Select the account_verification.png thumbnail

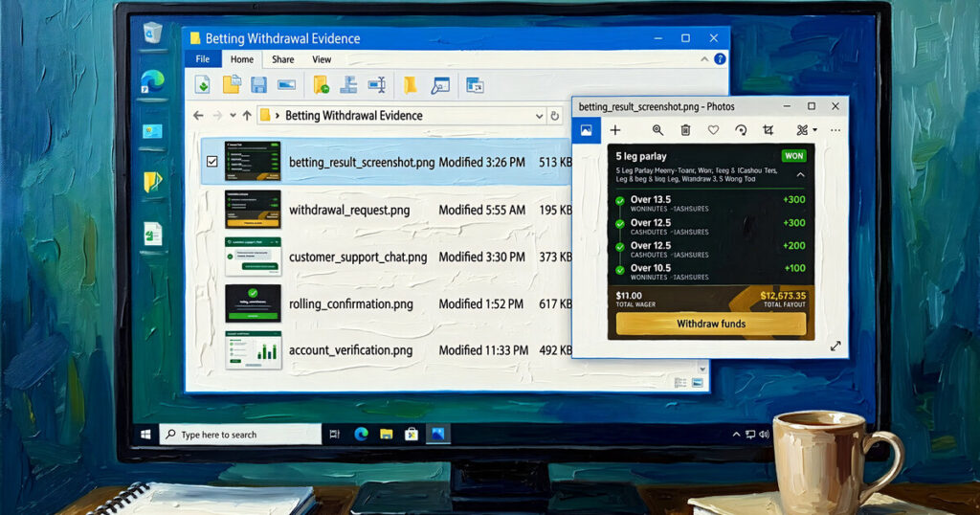(x=253, y=350)
